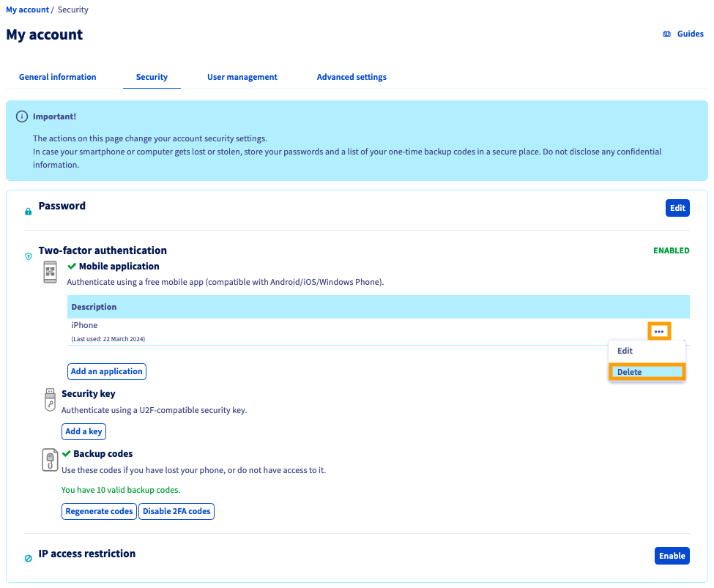This screenshot has height=588, width=714.
Task: Click Add an application
Action: tap(106, 371)
